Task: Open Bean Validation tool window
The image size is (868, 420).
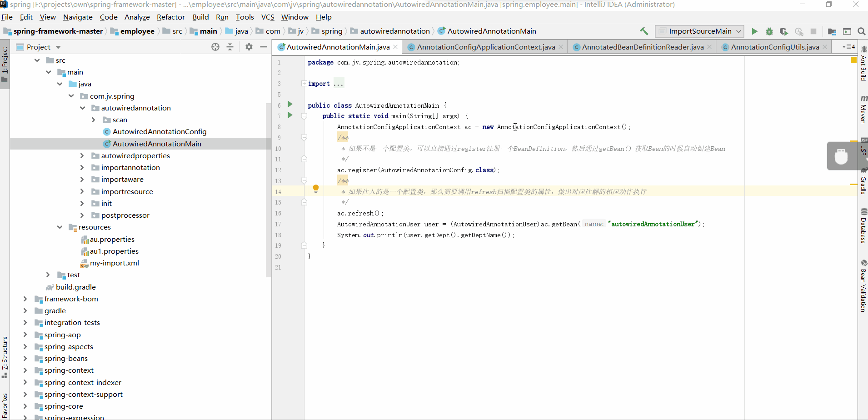Action: point(863,286)
